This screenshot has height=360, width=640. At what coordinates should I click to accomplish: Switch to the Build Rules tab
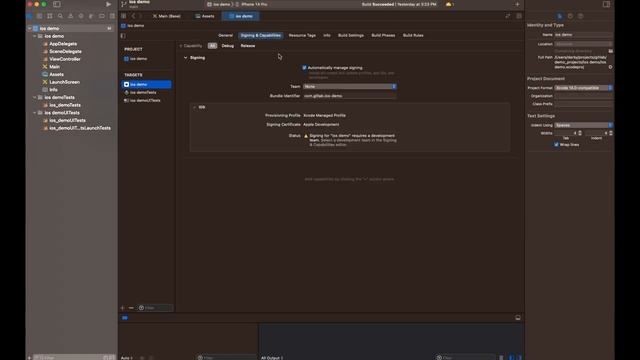tap(413, 36)
